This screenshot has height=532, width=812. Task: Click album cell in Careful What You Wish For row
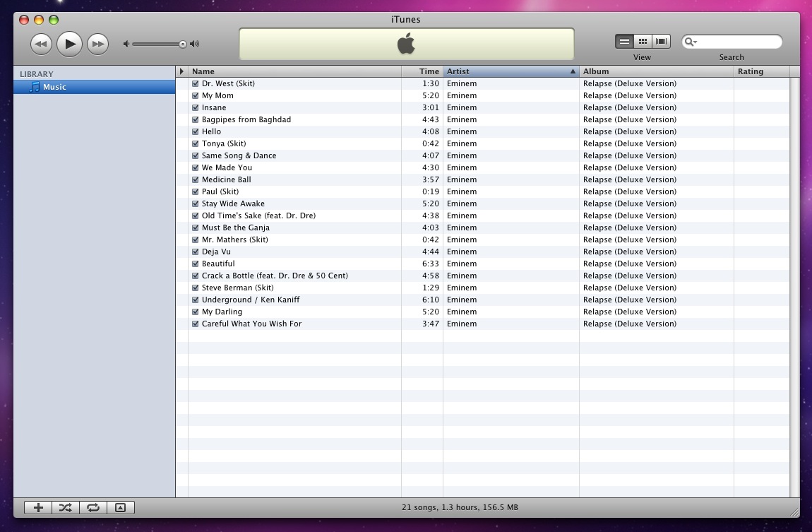(630, 324)
